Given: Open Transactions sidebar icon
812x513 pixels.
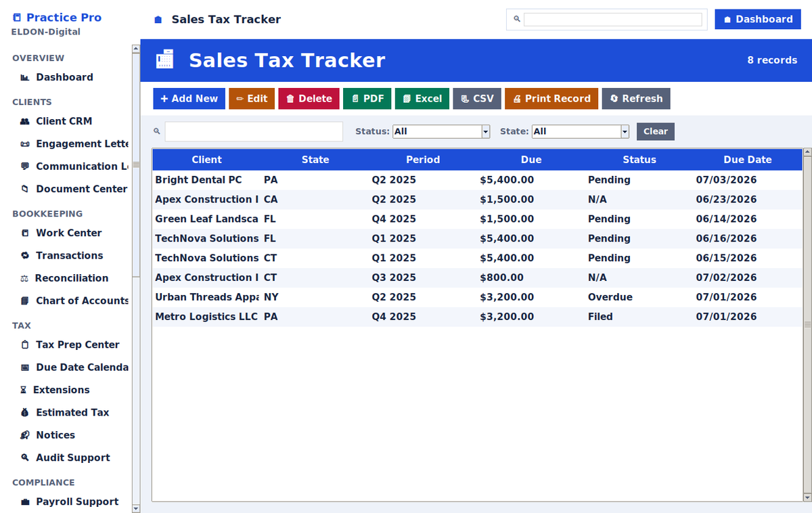Looking at the screenshot, I should click(25, 256).
